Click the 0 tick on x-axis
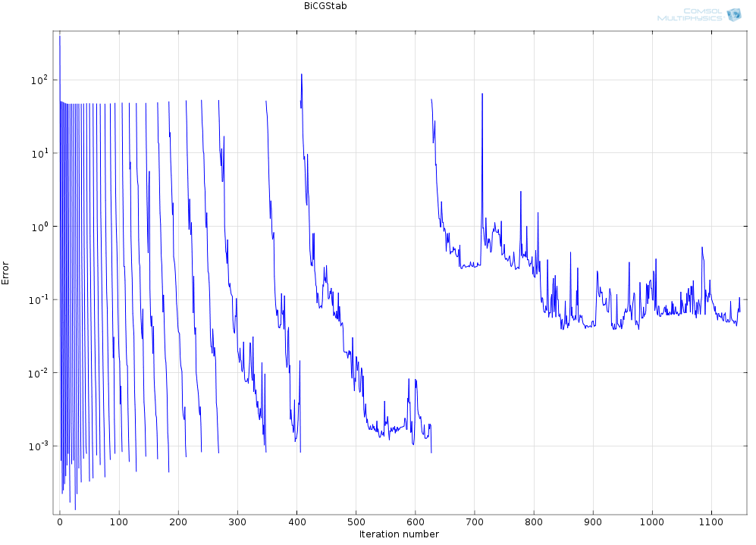Screen dimensions: 756x545 point(59,522)
